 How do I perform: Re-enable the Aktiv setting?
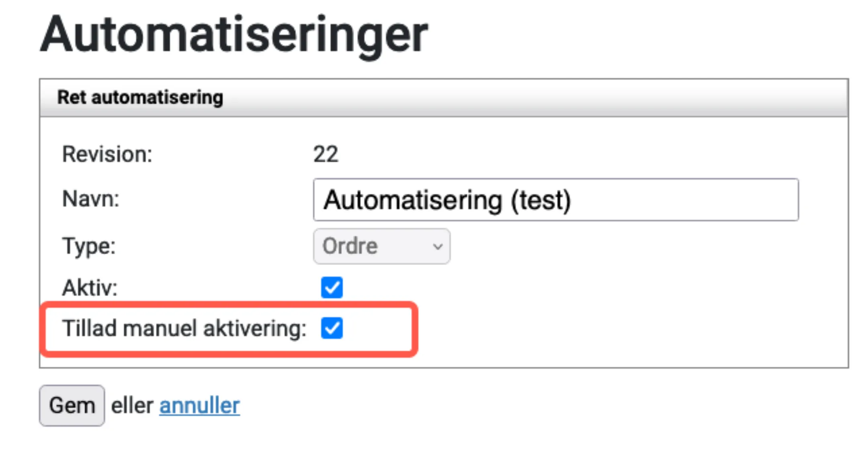pos(332,287)
